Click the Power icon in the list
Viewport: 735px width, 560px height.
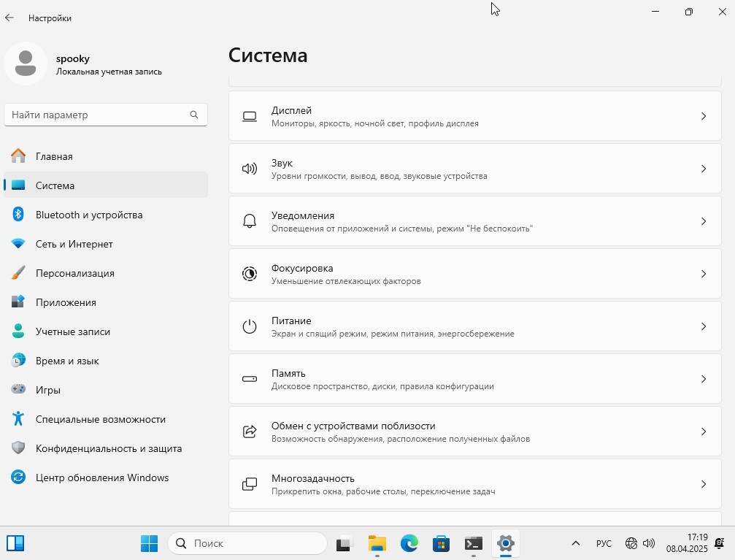(x=250, y=326)
